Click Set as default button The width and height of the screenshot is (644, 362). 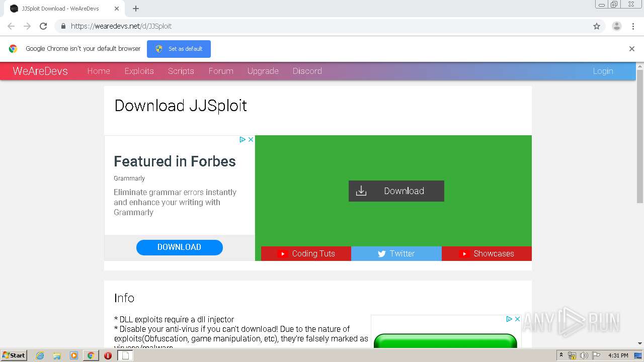pyautogui.click(x=179, y=49)
